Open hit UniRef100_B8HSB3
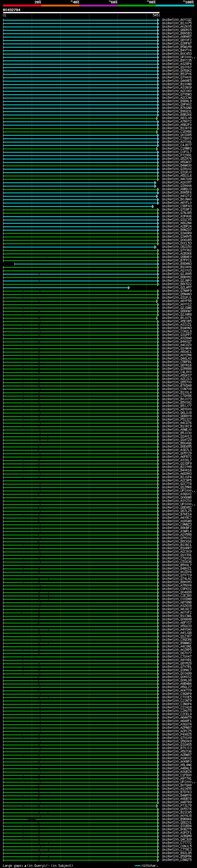Image resolution: width=197 pixels, height=868 pixels. tap(177, 33)
